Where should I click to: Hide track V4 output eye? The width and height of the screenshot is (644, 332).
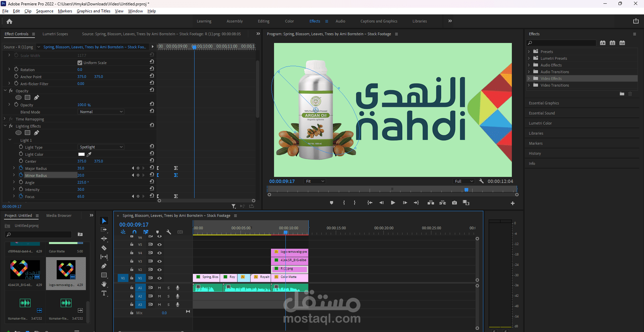pyautogui.click(x=160, y=253)
